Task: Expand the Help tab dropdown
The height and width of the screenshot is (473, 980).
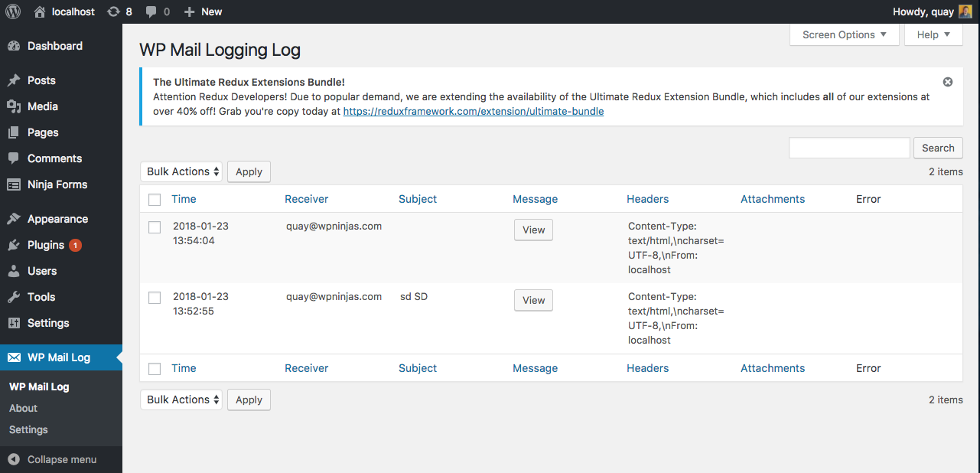Action: pos(933,34)
